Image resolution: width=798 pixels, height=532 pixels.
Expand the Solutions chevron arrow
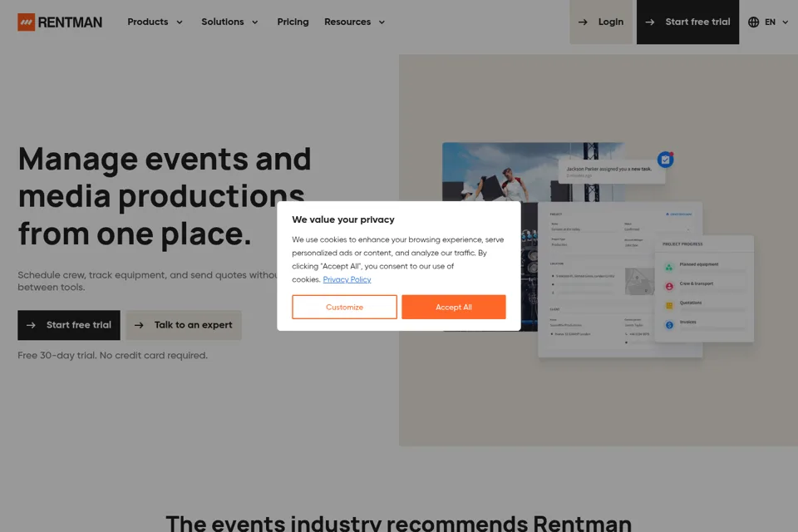(255, 22)
